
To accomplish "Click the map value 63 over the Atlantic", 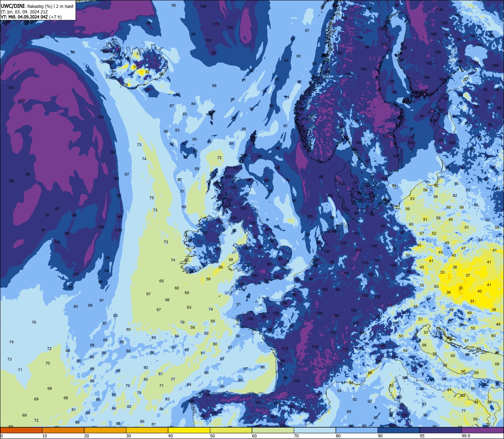I will pos(189,307).
